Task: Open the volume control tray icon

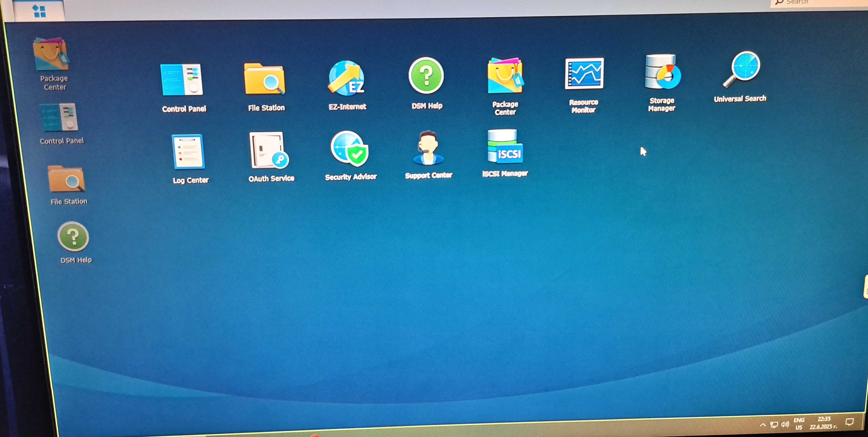Action: coord(785,424)
